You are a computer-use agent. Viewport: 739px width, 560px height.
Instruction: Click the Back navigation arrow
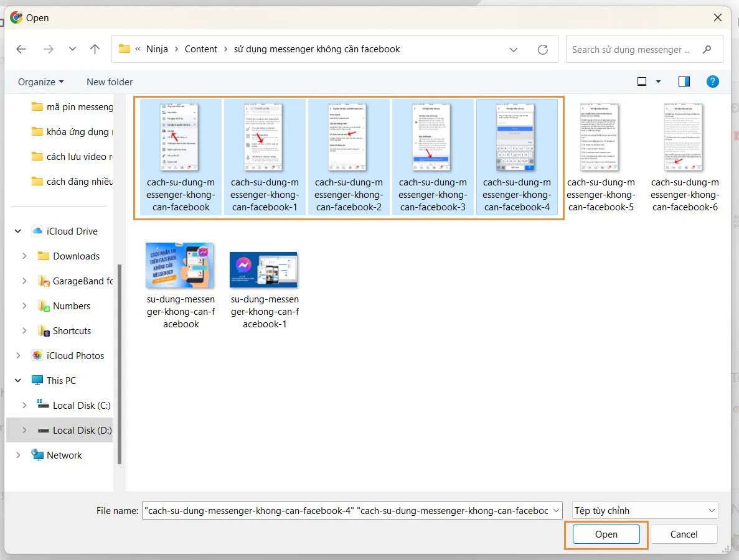[21, 49]
